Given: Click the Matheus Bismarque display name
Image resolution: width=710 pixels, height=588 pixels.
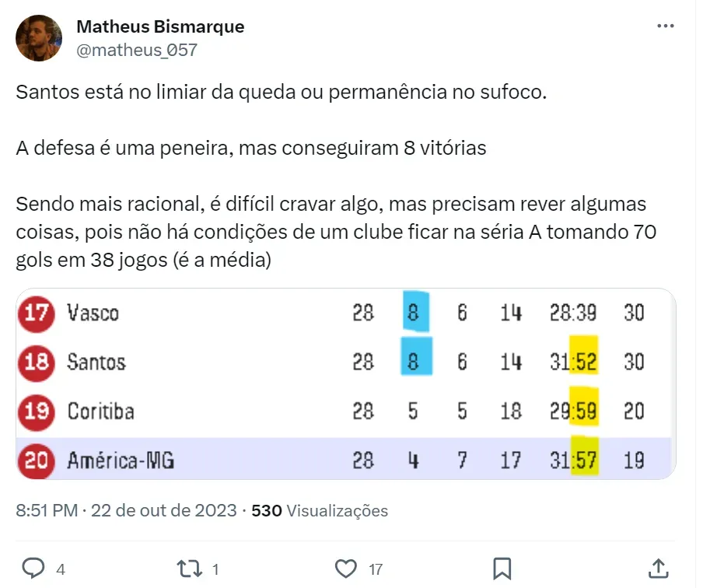Looking at the screenshot, I should pyautogui.click(x=160, y=26).
